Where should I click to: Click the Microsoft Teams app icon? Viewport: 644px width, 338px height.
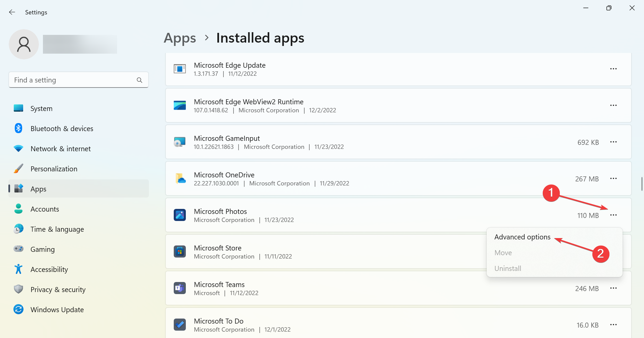click(x=180, y=288)
